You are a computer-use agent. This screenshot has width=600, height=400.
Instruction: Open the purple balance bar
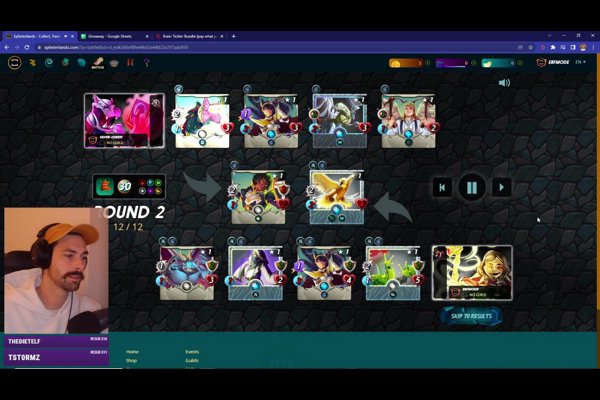(453, 63)
